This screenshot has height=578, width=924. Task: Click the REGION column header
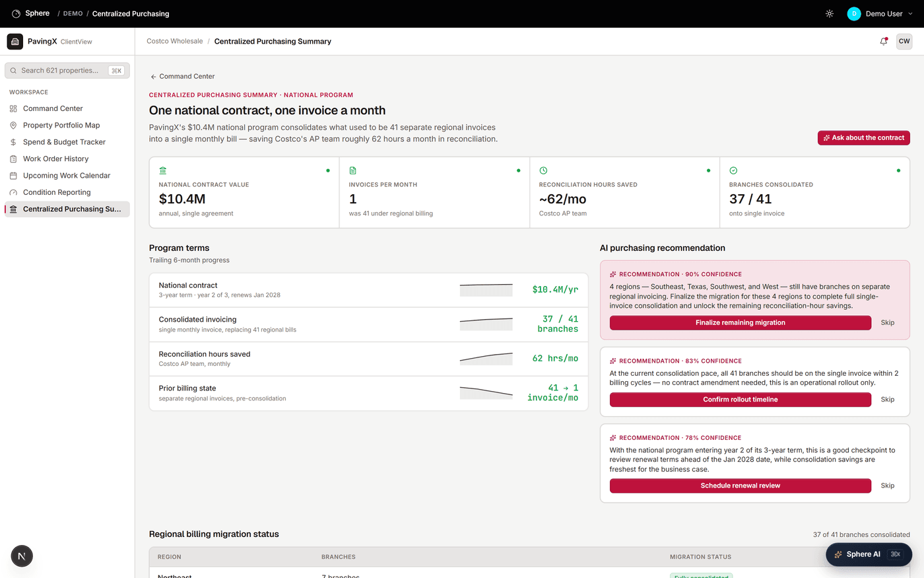(x=170, y=557)
